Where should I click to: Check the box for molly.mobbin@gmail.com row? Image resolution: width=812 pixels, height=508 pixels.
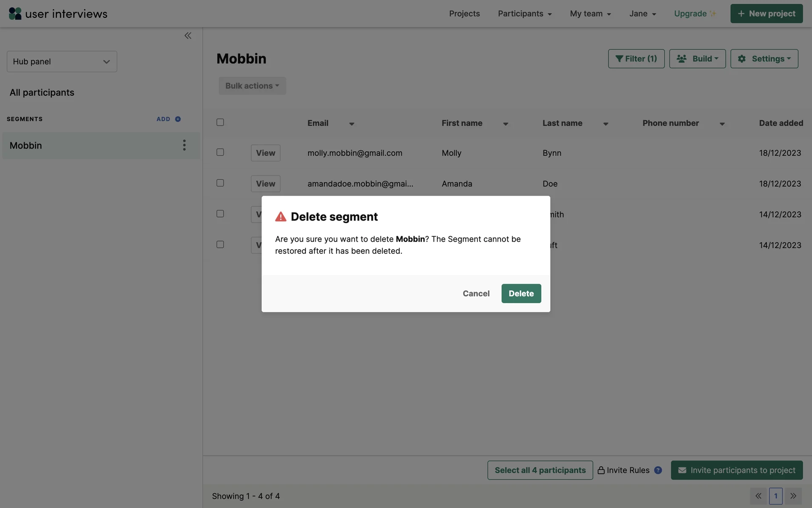(220, 152)
